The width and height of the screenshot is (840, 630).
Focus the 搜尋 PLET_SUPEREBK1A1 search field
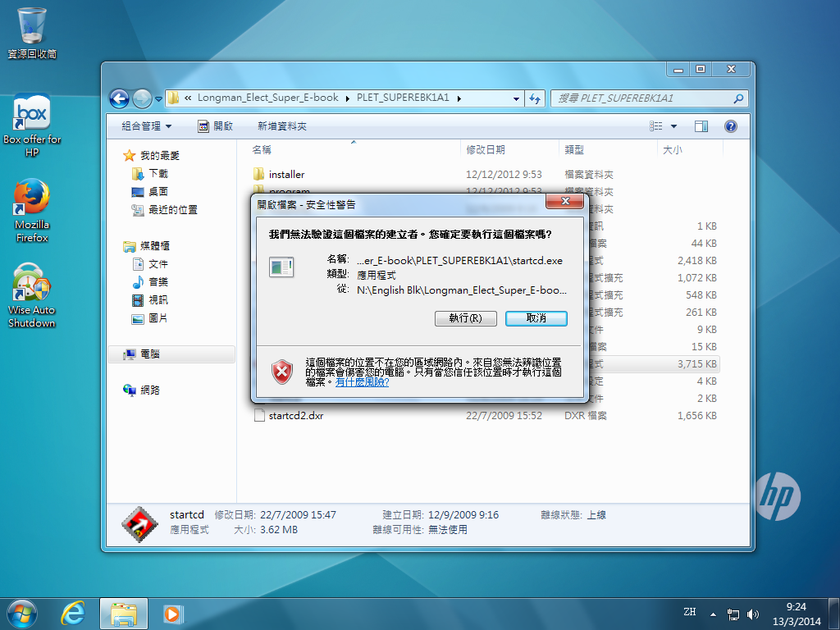[649, 98]
